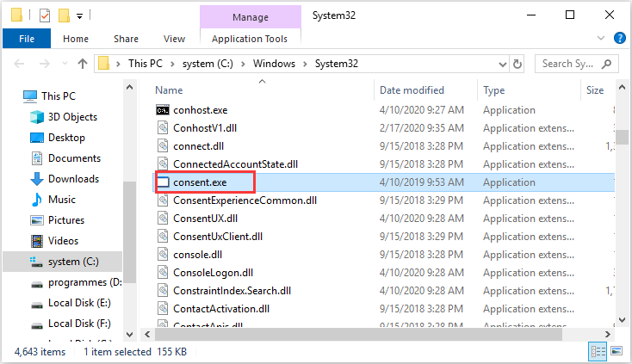Viewport: 632px width, 364px height.
Task: Open Music in the sidebar
Action: pos(62,200)
